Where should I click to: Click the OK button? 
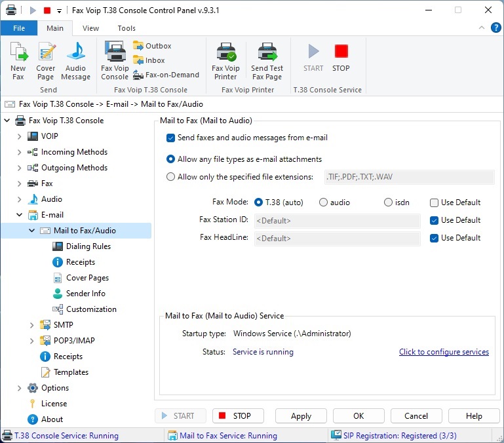click(x=359, y=416)
